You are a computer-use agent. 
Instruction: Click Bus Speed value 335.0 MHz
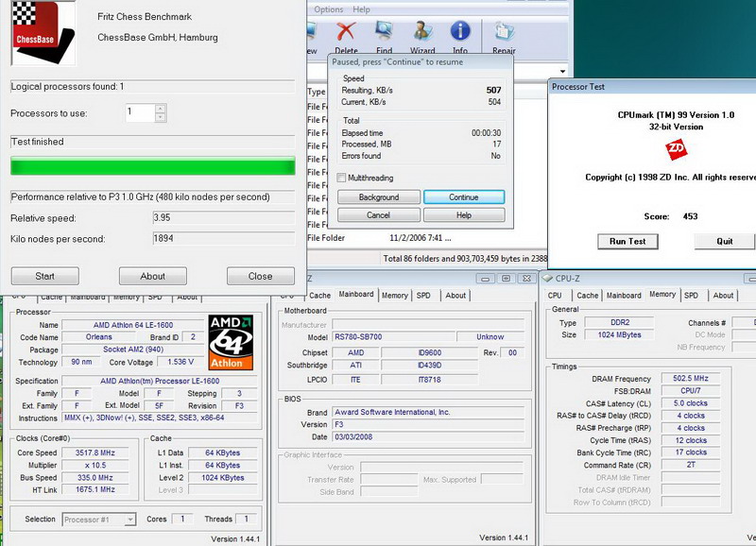pyautogui.click(x=95, y=478)
